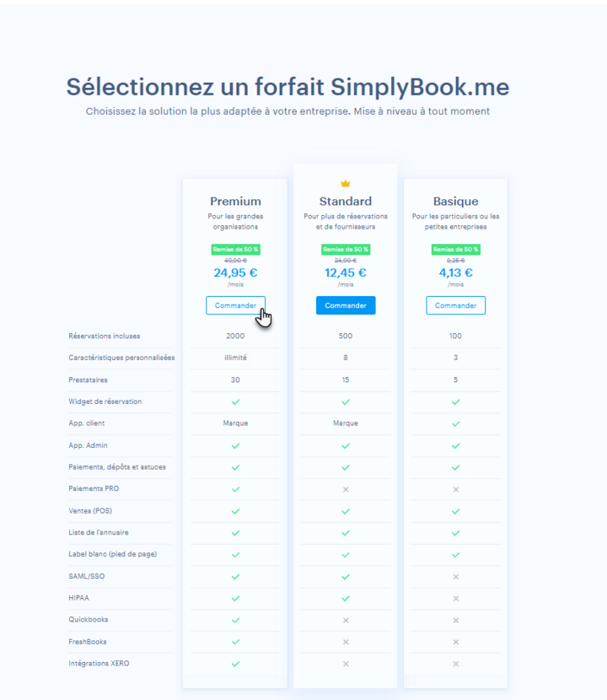607x700 pixels.
Task: Click the green Remise de 50 % badge on Premium
Action: (235, 250)
